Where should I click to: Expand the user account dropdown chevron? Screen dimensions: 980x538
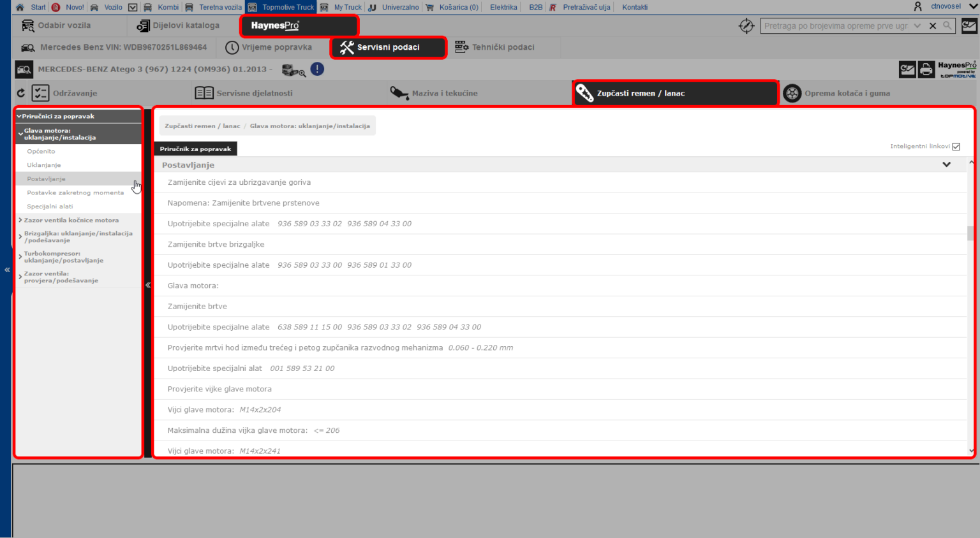point(973,6)
